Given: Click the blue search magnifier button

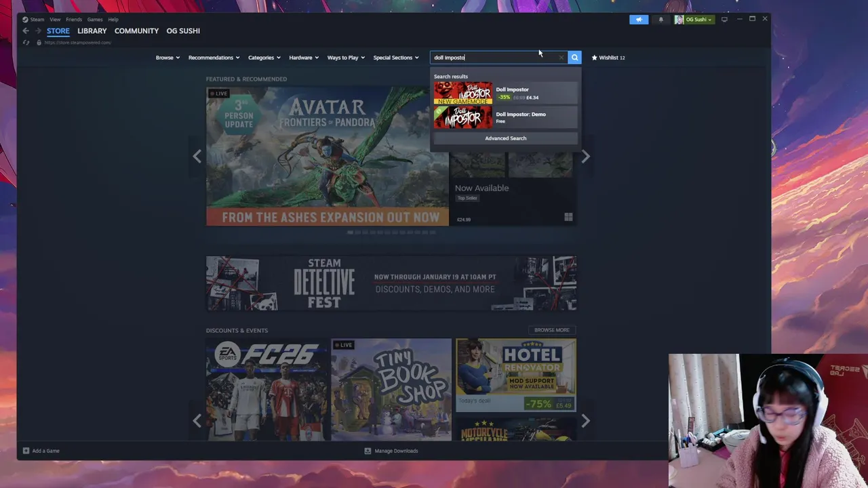Looking at the screenshot, I should click(x=574, y=58).
